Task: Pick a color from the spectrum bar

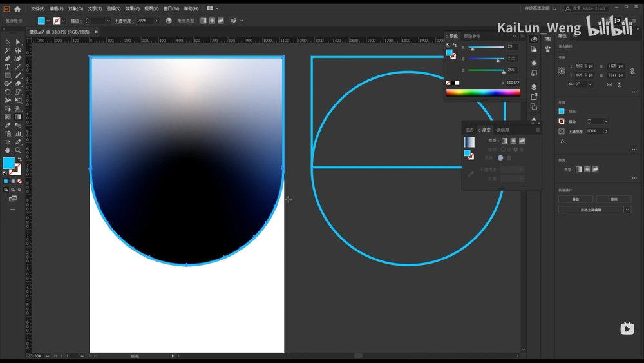Action: point(483,93)
